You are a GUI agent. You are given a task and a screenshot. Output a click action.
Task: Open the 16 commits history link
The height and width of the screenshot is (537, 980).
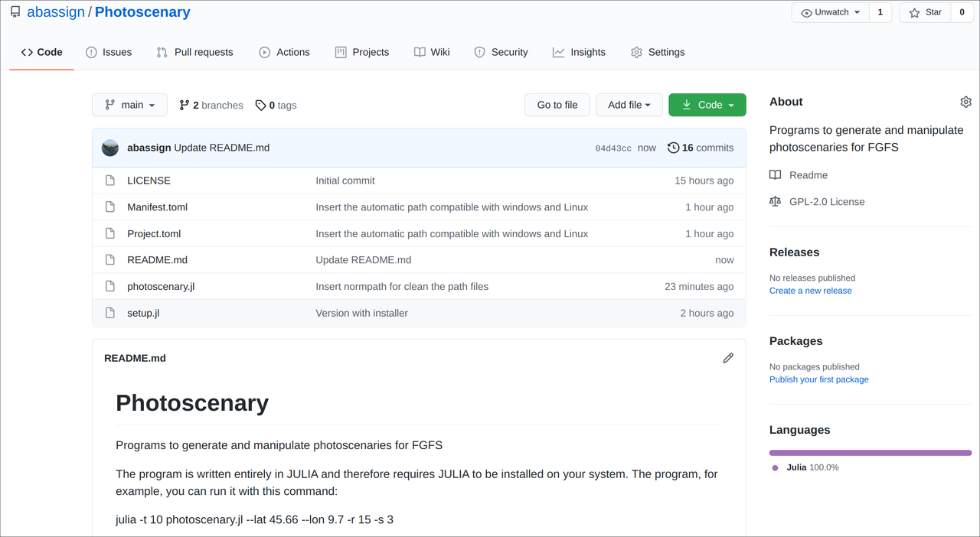tap(701, 148)
